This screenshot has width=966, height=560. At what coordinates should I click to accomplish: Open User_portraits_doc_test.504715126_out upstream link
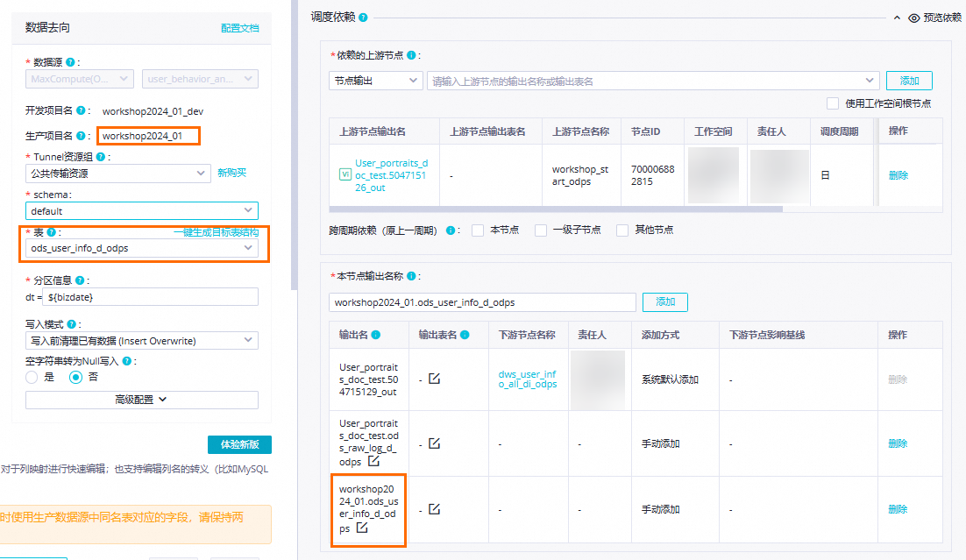(x=391, y=175)
